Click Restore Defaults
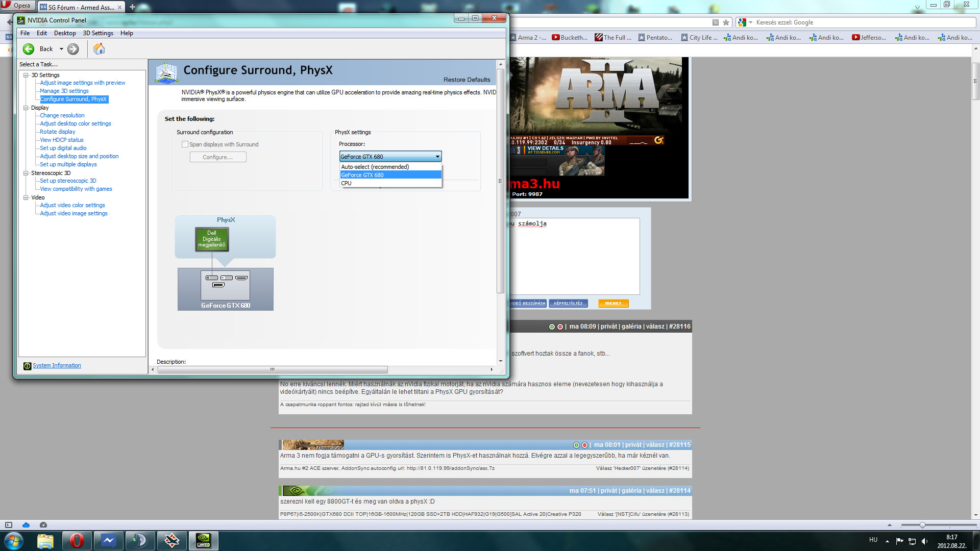 coord(467,80)
